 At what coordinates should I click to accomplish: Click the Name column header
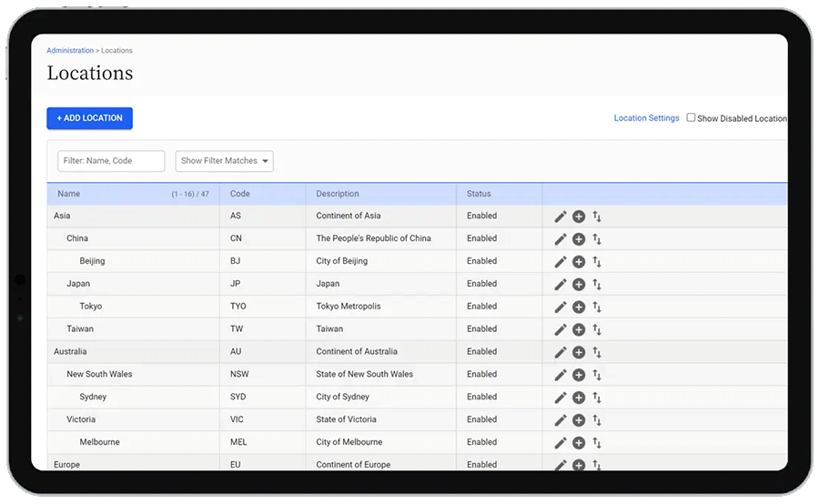click(133, 194)
